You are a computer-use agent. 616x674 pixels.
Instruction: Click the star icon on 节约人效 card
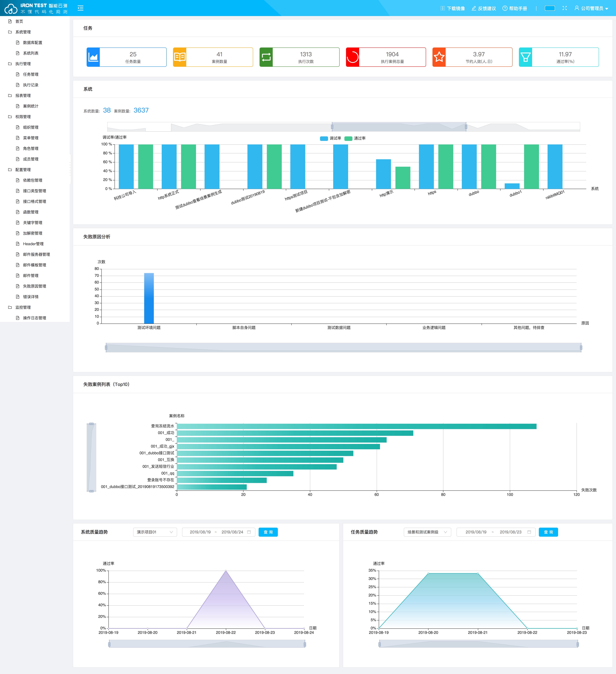439,57
